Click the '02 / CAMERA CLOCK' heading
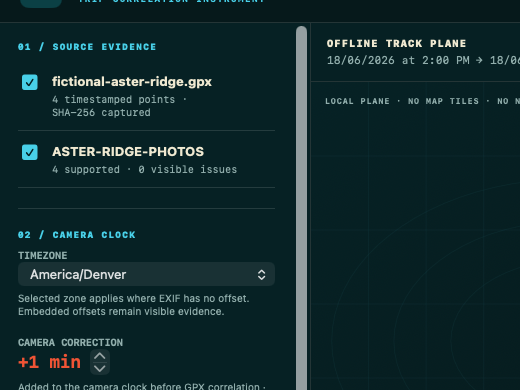 [77, 235]
